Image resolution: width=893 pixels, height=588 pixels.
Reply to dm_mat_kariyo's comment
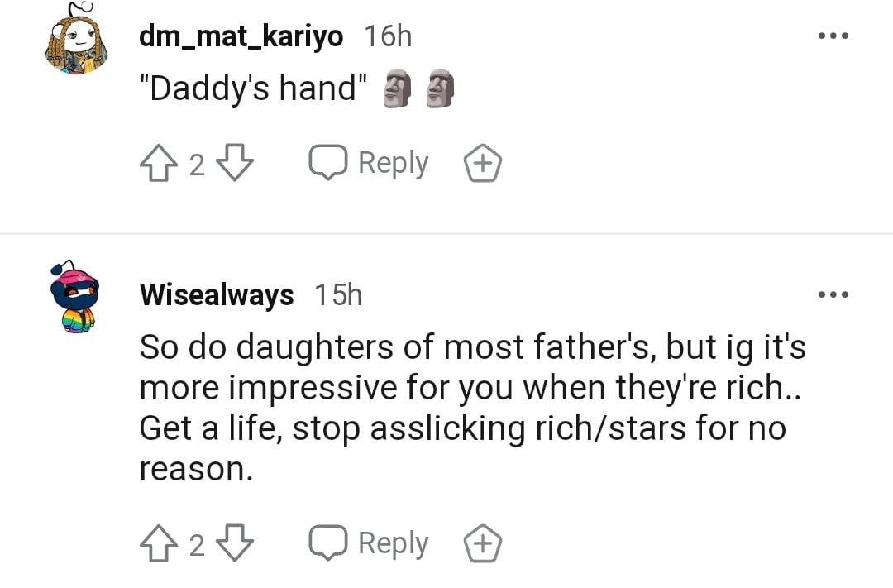tap(370, 164)
